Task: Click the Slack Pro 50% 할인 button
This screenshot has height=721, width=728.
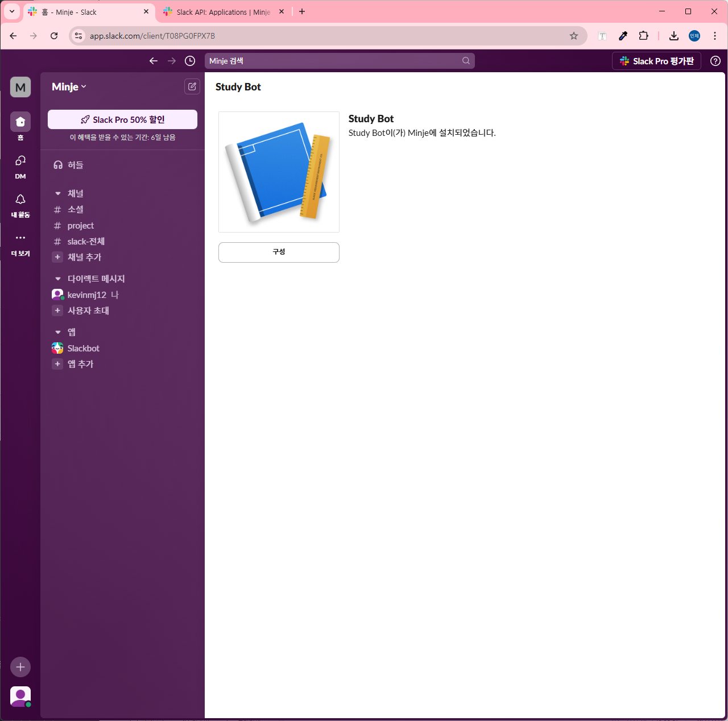Action: click(122, 119)
